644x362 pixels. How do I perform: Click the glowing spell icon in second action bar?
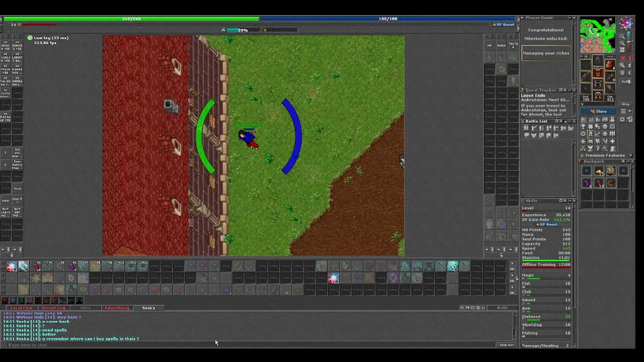coord(334,279)
